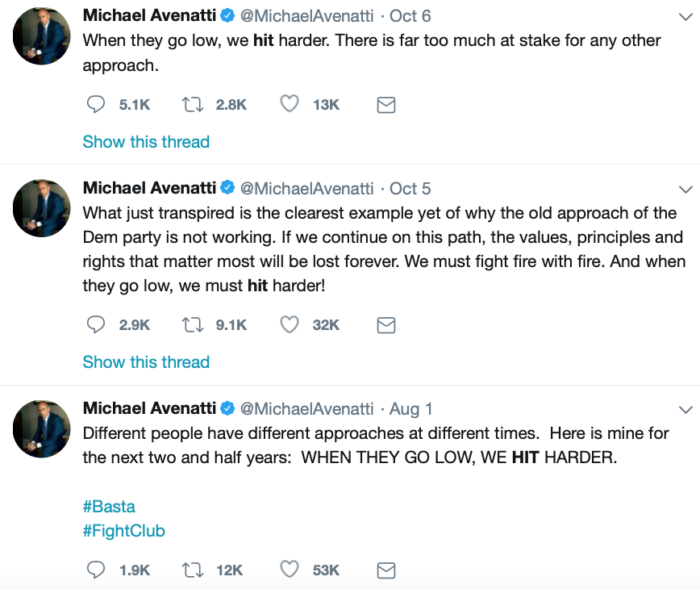The image size is (700, 589).
Task: Like the Oct 5 tweet
Action: coord(290,324)
